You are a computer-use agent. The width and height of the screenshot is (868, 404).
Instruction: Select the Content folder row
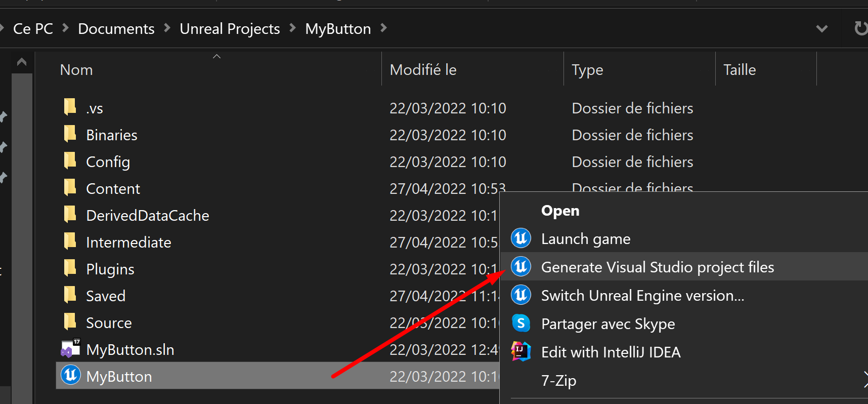pos(113,189)
